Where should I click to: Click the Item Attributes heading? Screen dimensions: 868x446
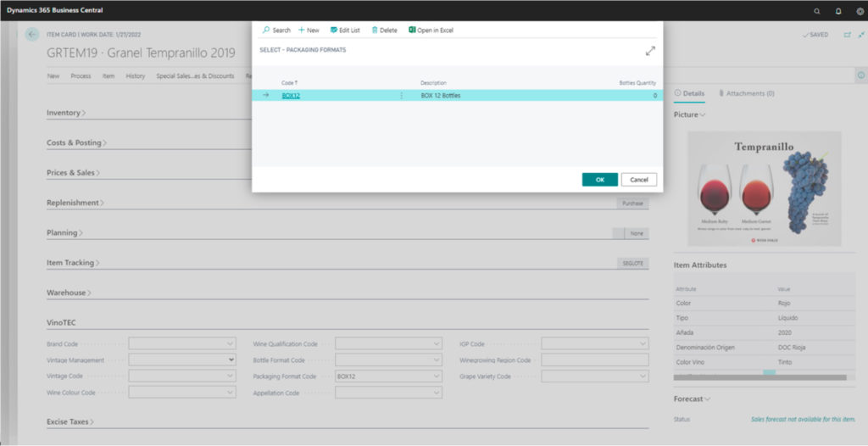click(700, 265)
